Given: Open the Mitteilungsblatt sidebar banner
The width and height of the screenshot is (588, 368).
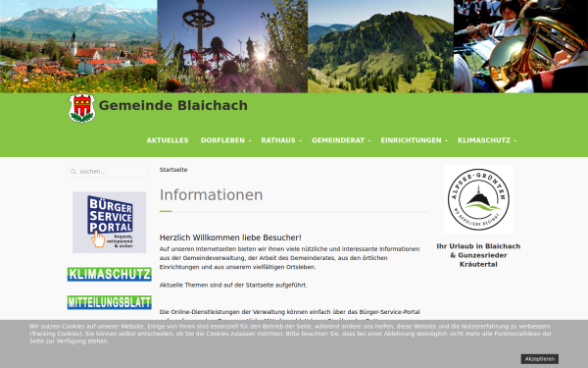Looking at the screenshot, I should pos(109,302).
